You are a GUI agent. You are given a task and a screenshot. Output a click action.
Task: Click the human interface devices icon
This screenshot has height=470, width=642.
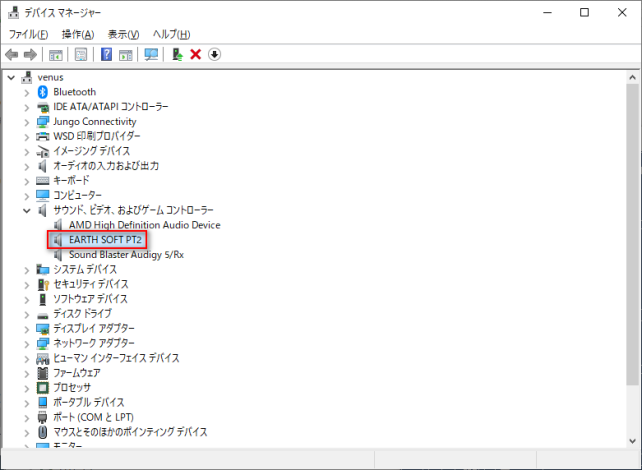(43, 359)
